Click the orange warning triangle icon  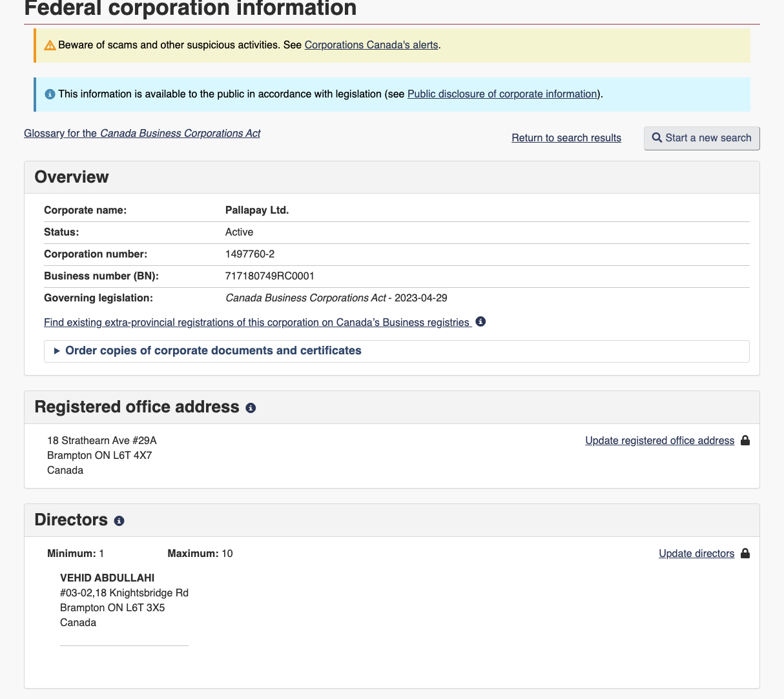click(50, 45)
